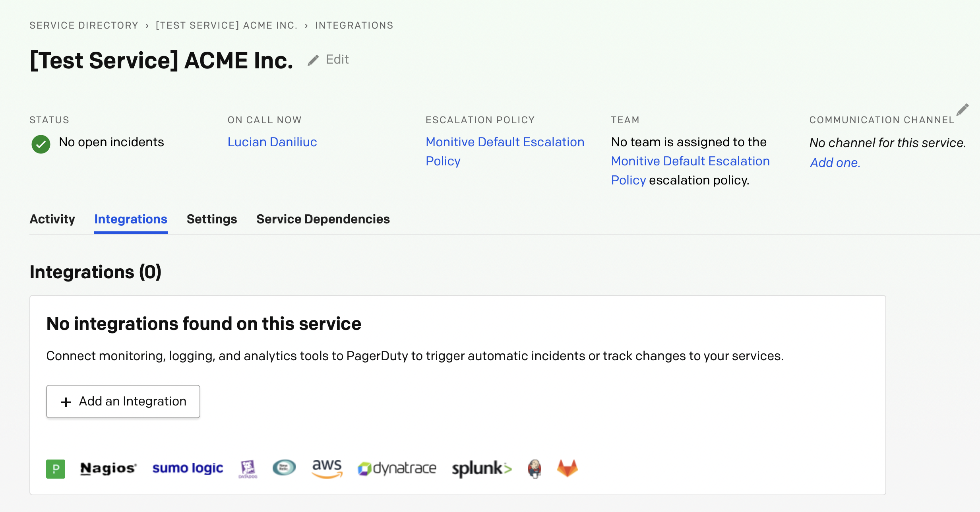
Task: Open the Settings tab
Action: (211, 219)
